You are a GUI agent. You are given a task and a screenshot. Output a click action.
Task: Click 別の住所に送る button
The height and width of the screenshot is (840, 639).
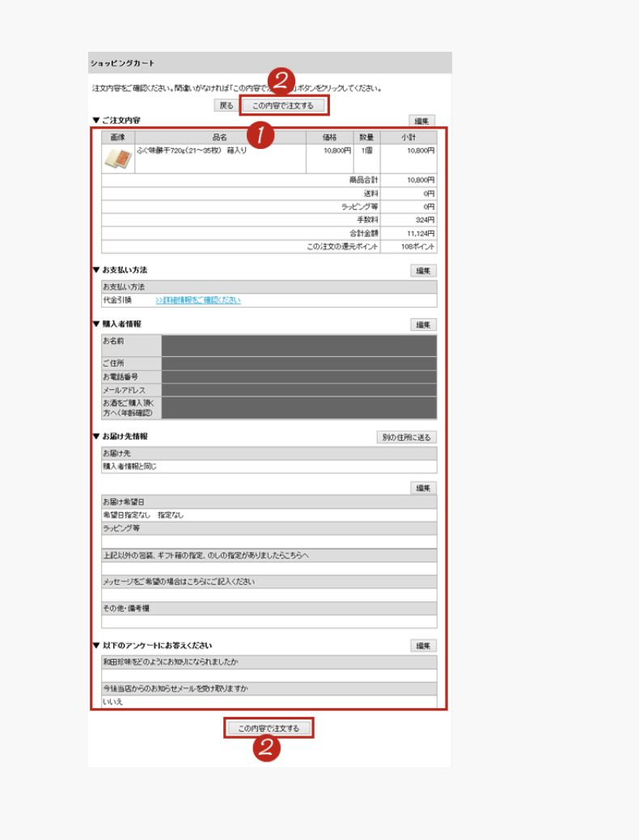[x=407, y=437]
